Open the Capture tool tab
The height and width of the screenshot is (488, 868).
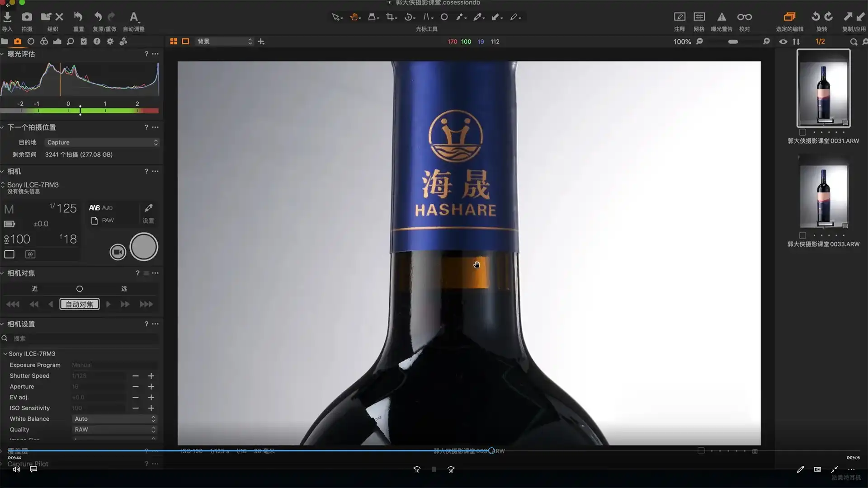pos(18,41)
